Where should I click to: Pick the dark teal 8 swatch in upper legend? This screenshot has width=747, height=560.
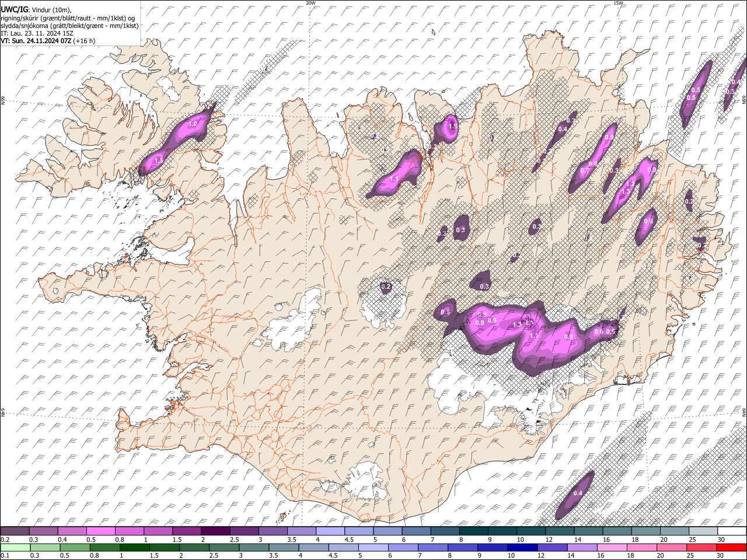(x=473, y=531)
